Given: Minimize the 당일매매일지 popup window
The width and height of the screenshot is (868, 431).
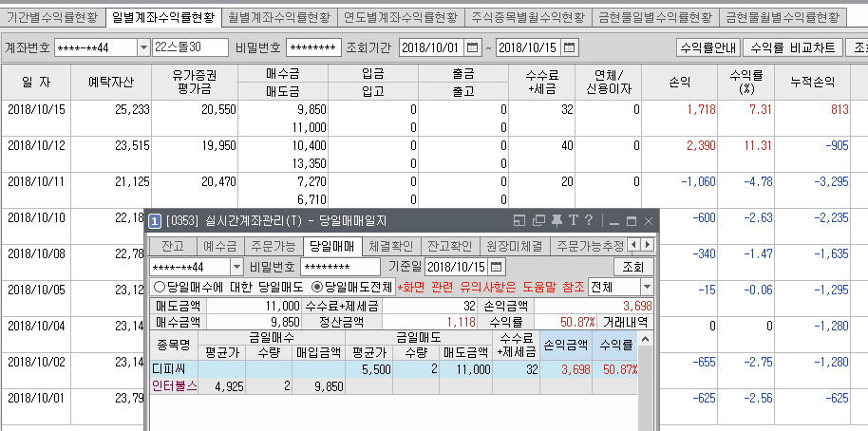Looking at the screenshot, I should [x=613, y=222].
